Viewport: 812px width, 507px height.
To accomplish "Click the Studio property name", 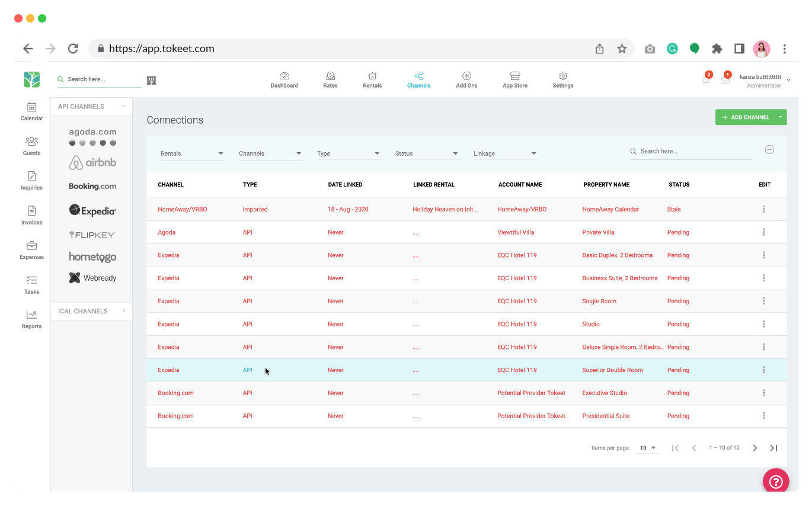I will [x=591, y=324].
